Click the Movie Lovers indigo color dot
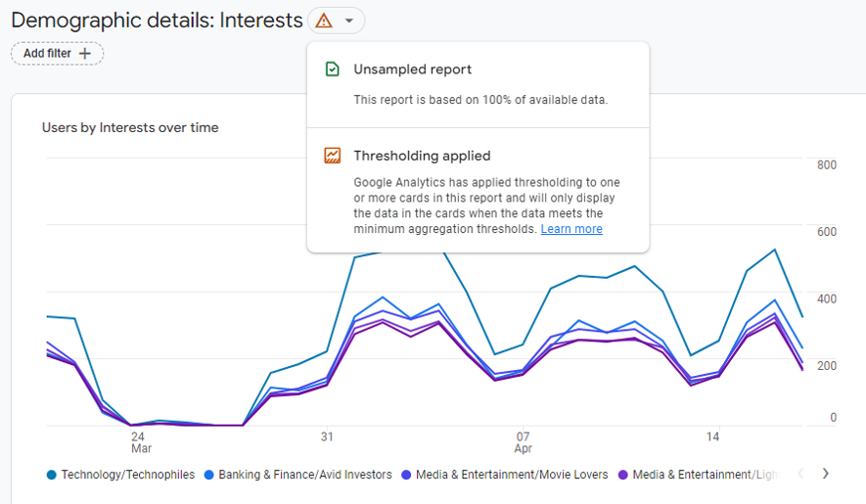 [x=406, y=475]
